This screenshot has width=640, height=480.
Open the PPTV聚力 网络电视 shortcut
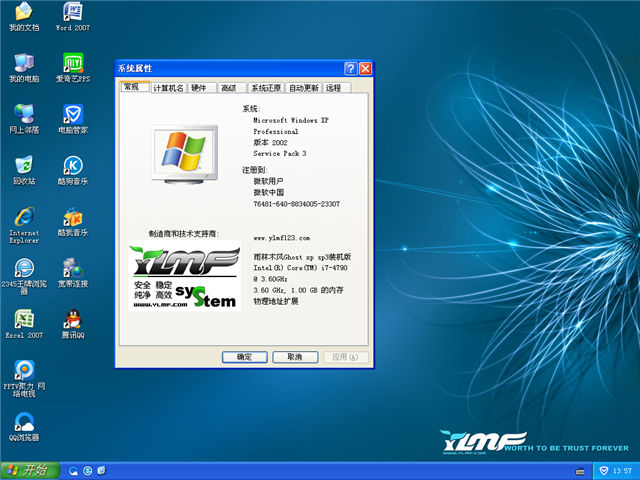pos(24,379)
